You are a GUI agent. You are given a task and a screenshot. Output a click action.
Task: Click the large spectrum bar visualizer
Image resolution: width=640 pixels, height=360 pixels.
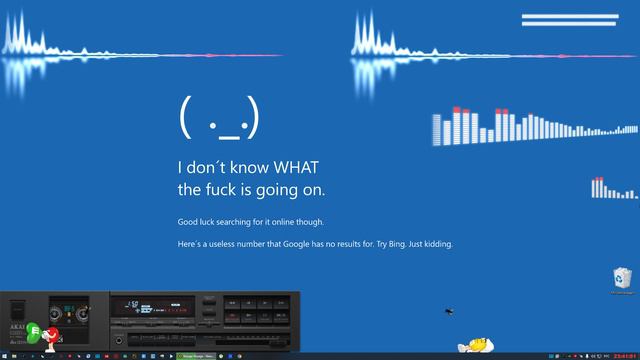click(535, 127)
